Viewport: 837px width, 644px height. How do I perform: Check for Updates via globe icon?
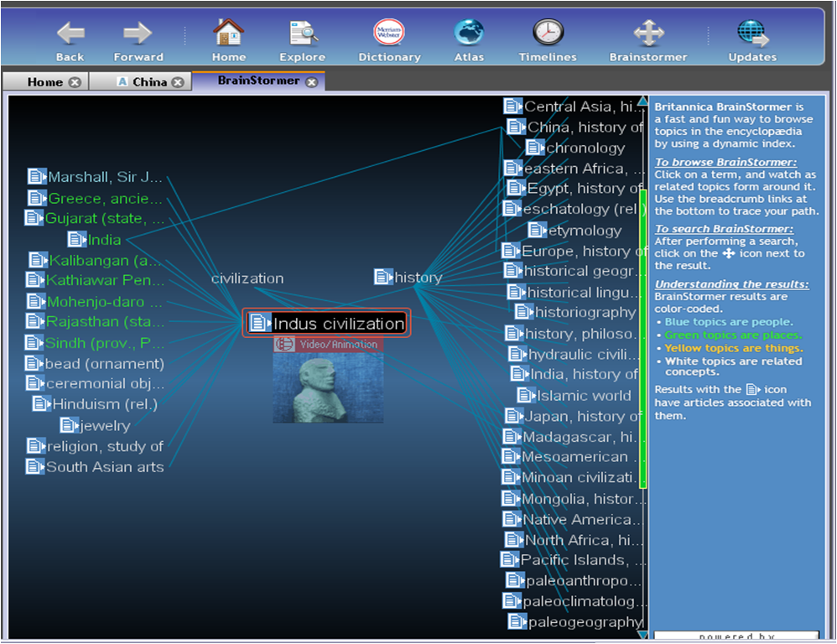[752, 34]
